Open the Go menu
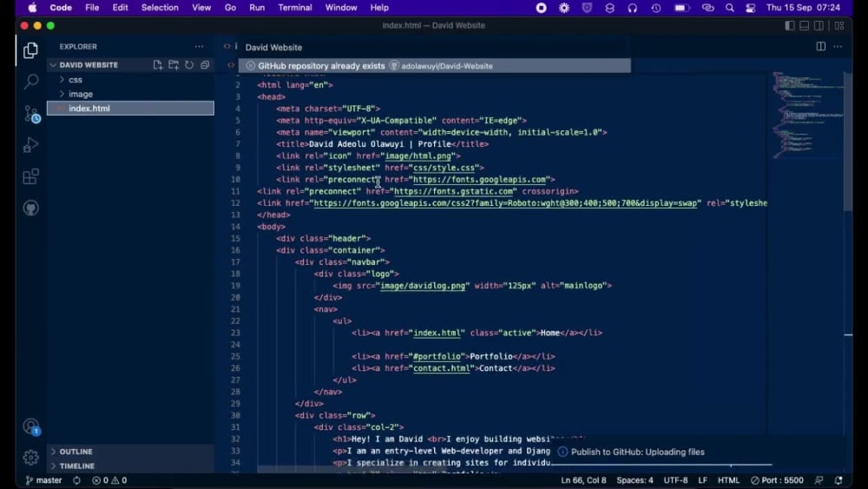The height and width of the screenshot is (489, 868). click(230, 8)
